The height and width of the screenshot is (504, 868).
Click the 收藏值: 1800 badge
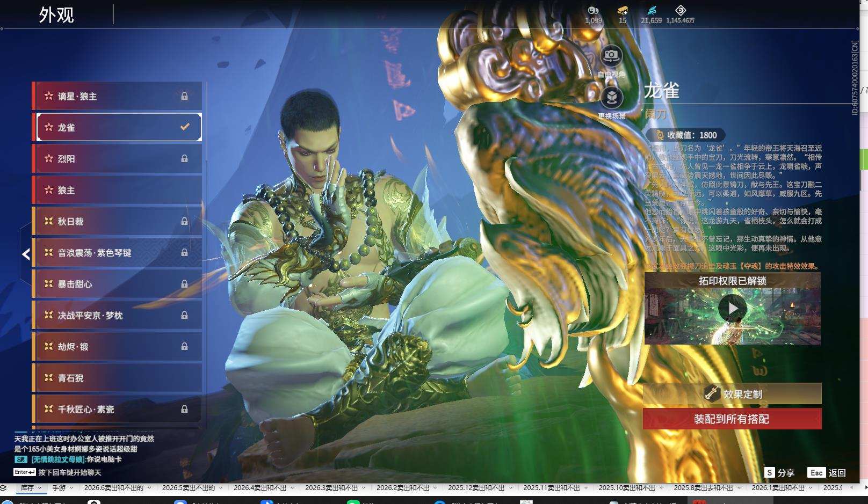pyautogui.click(x=685, y=135)
